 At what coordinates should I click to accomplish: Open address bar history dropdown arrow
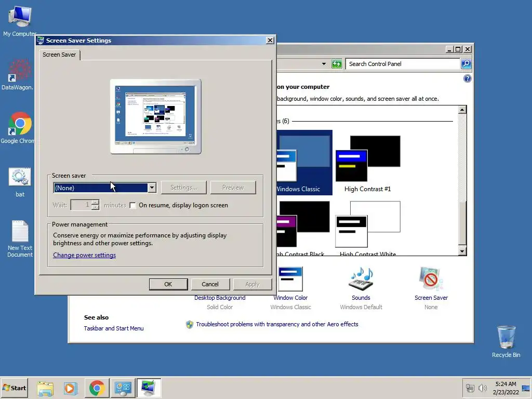324,64
